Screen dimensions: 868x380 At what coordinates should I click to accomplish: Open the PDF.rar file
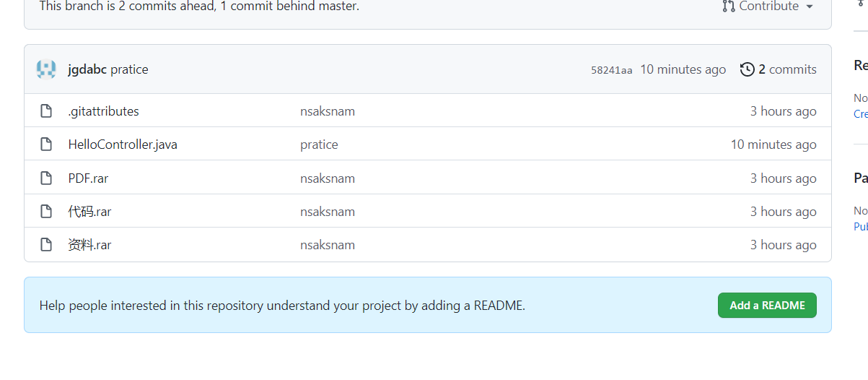[88, 178]
